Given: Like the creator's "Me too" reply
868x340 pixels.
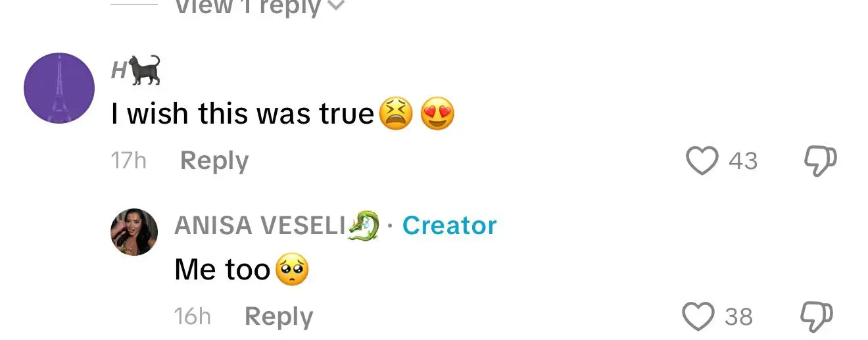Looking at the screenshot, I should 698,316.
